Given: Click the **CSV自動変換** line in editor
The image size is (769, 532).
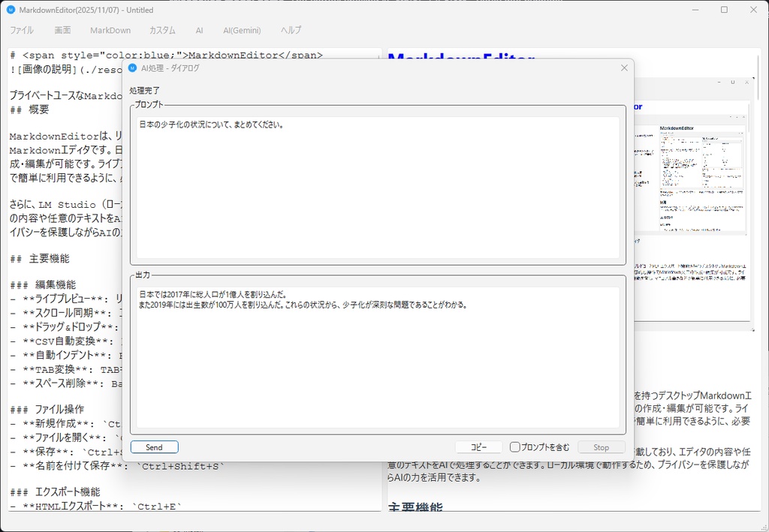Looking at the screenshot, I should [66, 341].
